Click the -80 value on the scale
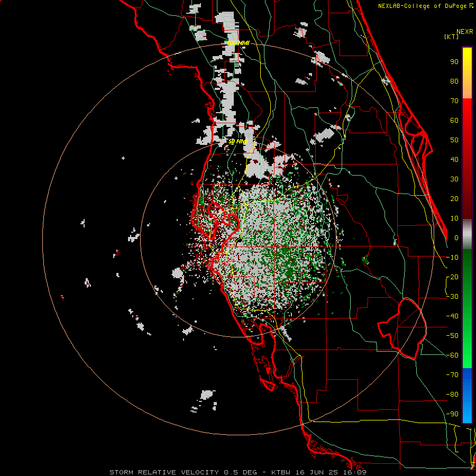This screenshot has width=476, height=476. click(x=452, y=395)
